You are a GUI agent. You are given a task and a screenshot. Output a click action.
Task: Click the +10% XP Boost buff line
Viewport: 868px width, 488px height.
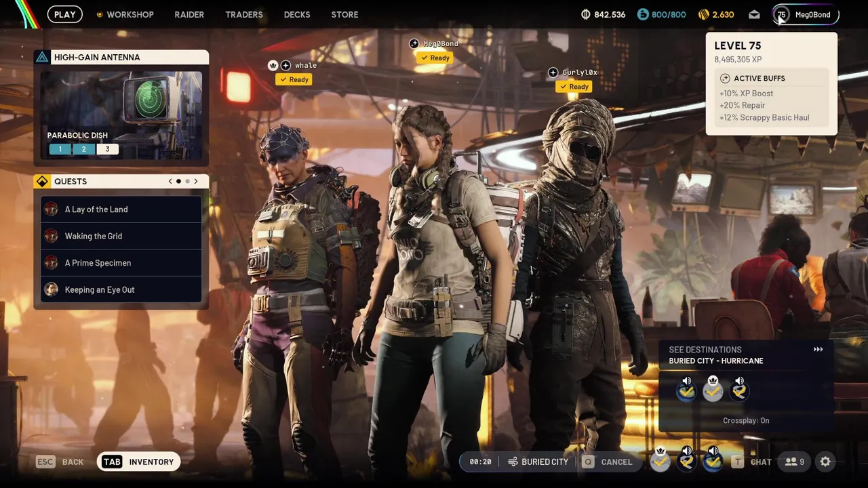coord(746,94)
